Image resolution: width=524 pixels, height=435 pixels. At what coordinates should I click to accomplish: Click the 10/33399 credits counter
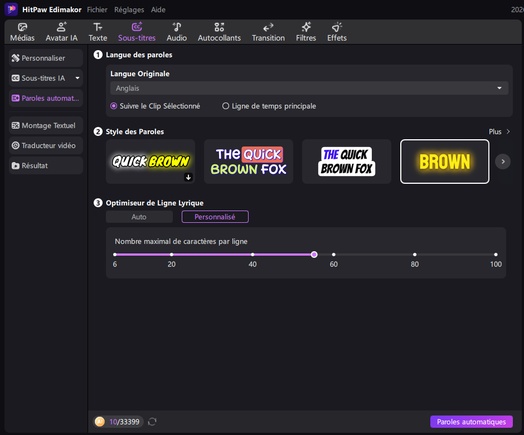(x=124, y=422)
